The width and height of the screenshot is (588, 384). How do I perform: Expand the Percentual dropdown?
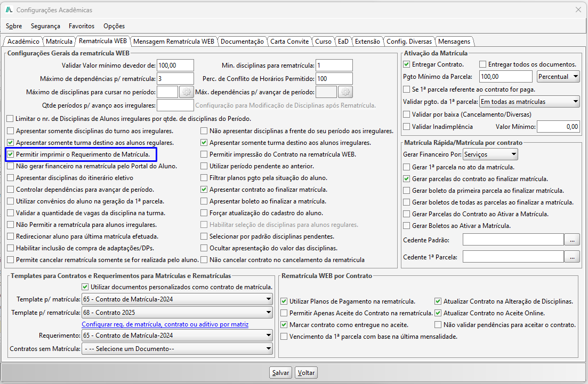click(558, 76)
